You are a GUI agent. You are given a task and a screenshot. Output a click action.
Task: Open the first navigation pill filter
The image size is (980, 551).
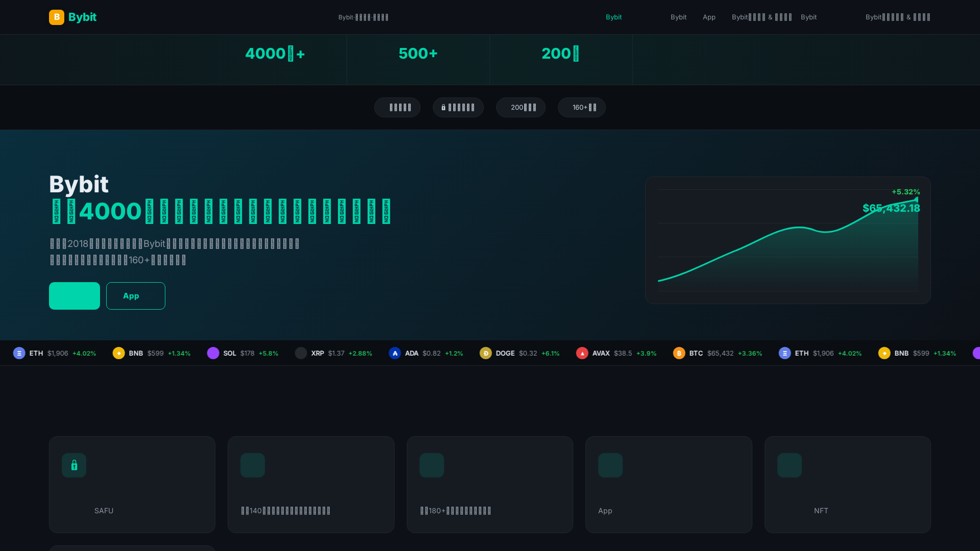pos(397,107)
